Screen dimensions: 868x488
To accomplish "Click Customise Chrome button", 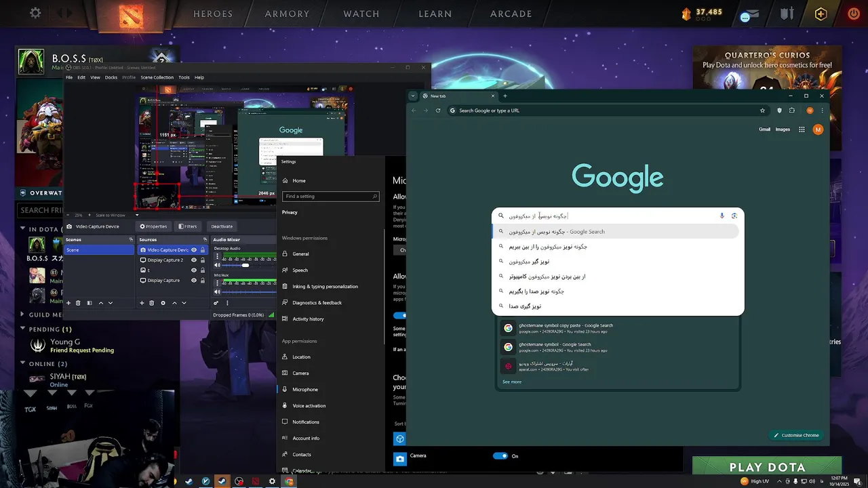I will tap(796, 435).
